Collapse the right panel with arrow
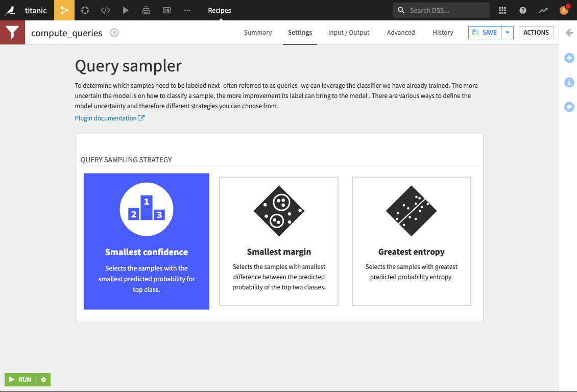The height and width of the screenshot is (392, 577). coord(569,33)
